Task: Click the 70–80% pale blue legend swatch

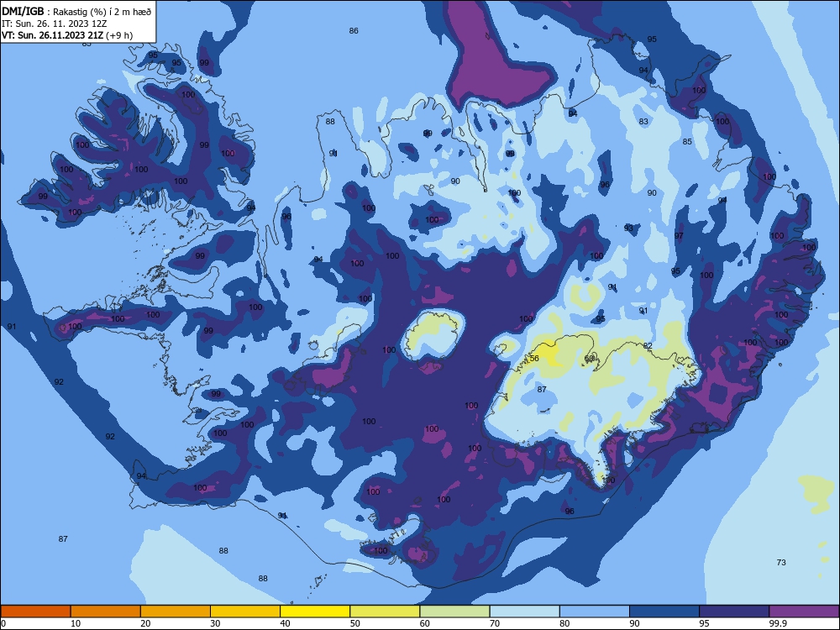Action: [524, 612]
